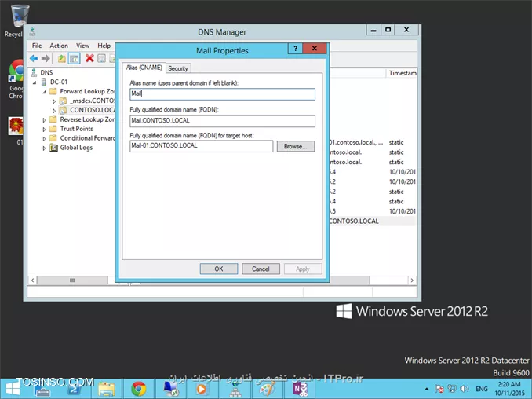Open the File menu

(x=37, y=46)
